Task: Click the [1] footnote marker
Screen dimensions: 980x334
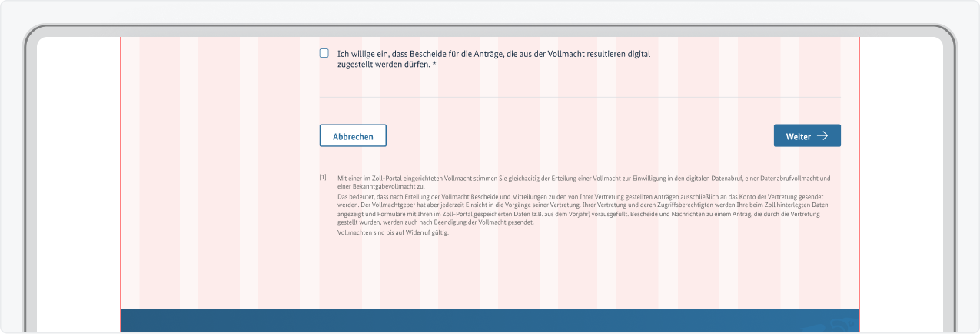Action: tap(323, 178)
